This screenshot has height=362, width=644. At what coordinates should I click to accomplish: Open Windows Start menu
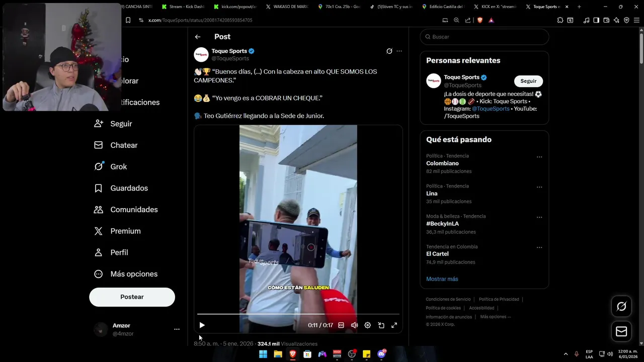click(x=263, y=354)
